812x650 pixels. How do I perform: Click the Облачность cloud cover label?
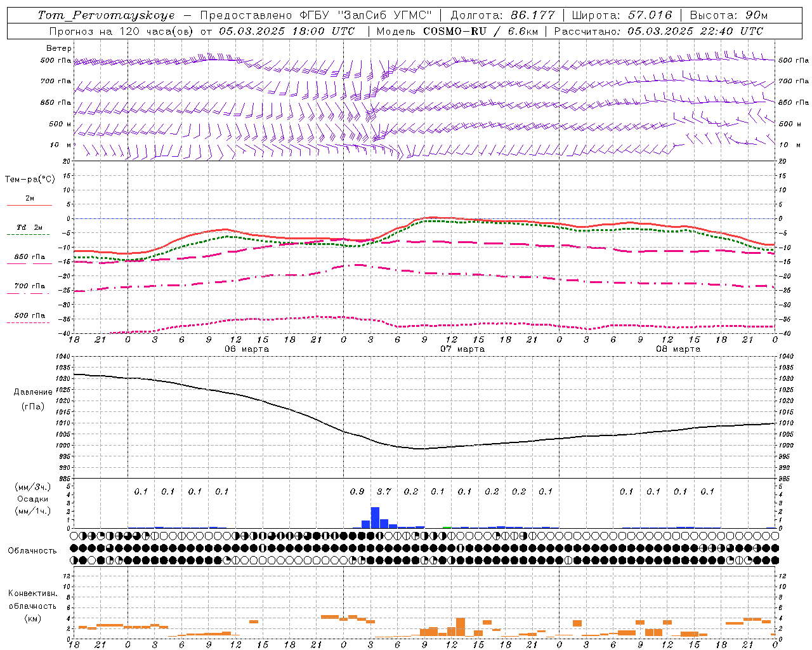32,551
